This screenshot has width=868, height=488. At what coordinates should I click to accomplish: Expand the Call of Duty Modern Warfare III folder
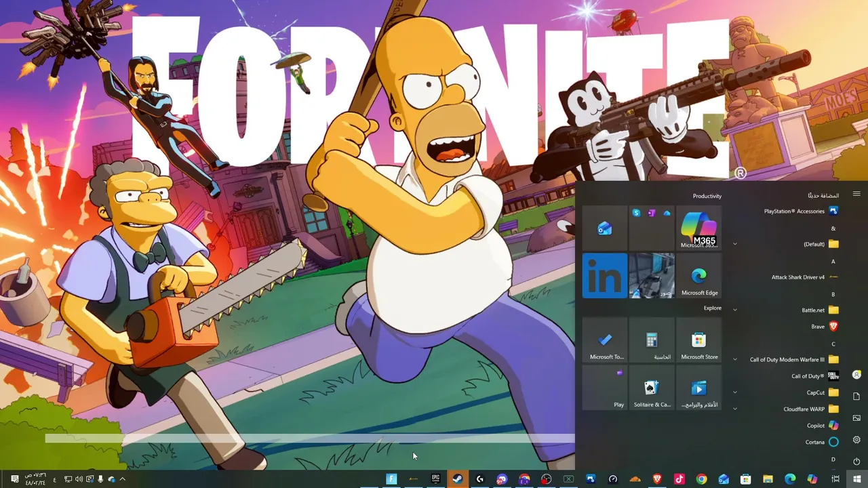point(787,360)
